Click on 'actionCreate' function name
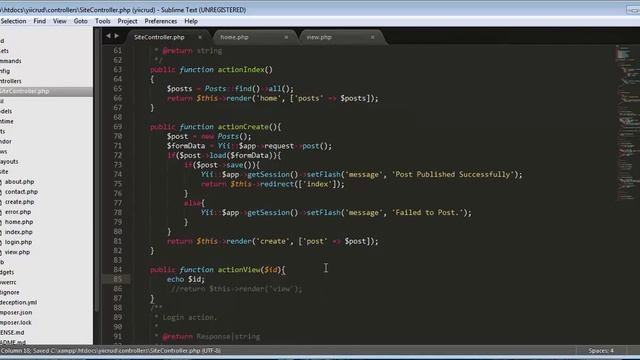The width and height of the screenshot is (640, 360). [243, 127]
